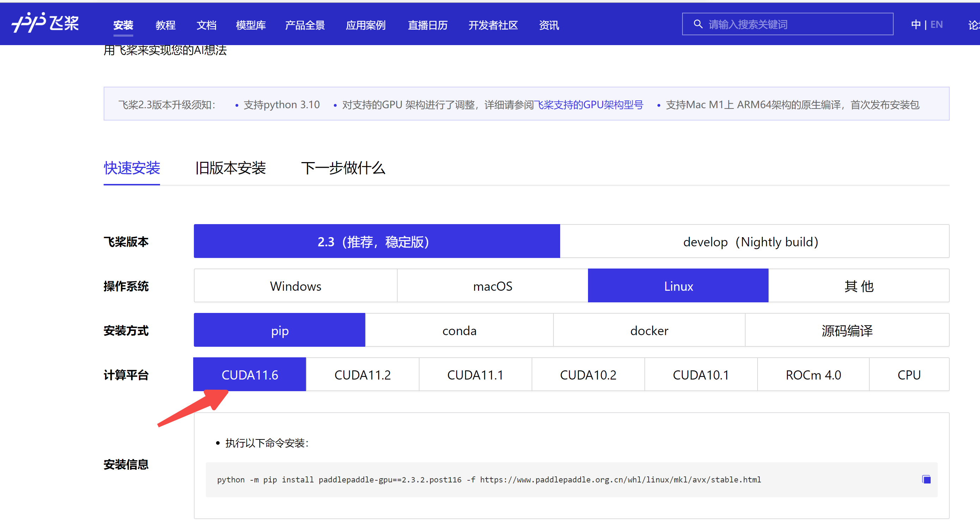Viewport: 980px width, 530px height.
Task: Copy the pip install command
Action: tap(926, 480)
